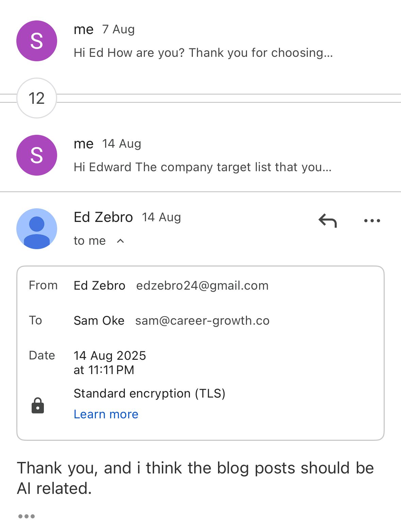Click the Standard encryption (TLS) text
This screenshot has height=532, width=401.
click(149, 393)
